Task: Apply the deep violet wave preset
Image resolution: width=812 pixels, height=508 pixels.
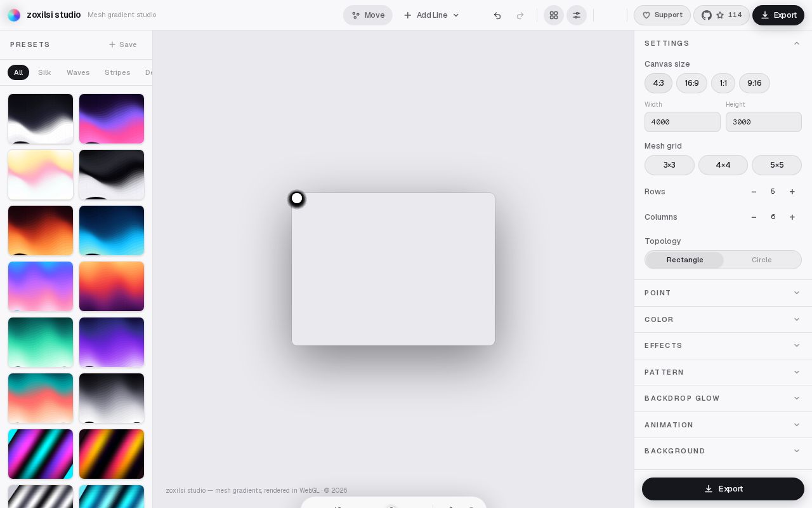Action: tap(112, 342)
